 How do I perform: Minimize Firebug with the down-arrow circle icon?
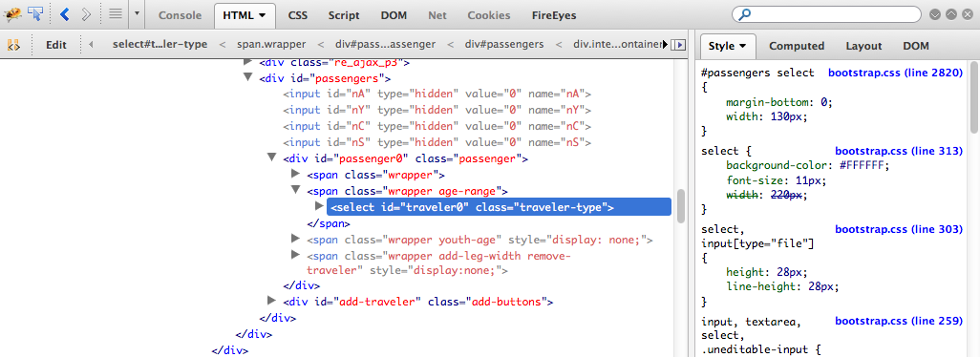coord(935,14)
